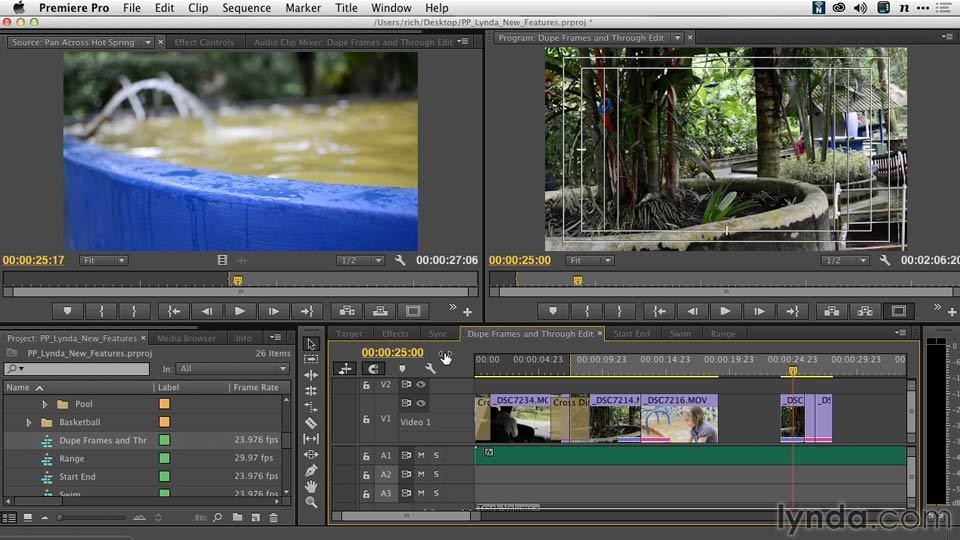Open Source monitor 1/2 resolution dropdown
Image resolution: width=960 pixels, height=540 pixels.
360,260
